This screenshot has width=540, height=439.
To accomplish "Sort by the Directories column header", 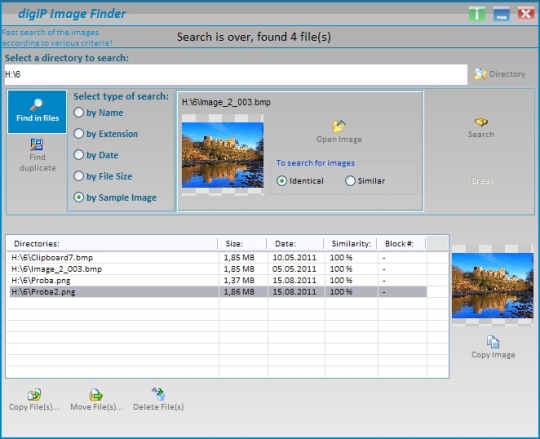I will click(x=112, y=244).
